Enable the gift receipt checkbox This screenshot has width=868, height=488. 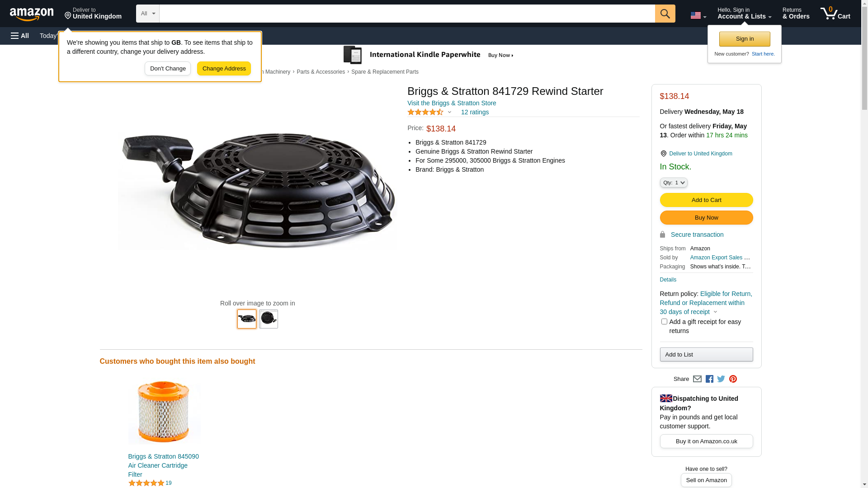point(664,322)
